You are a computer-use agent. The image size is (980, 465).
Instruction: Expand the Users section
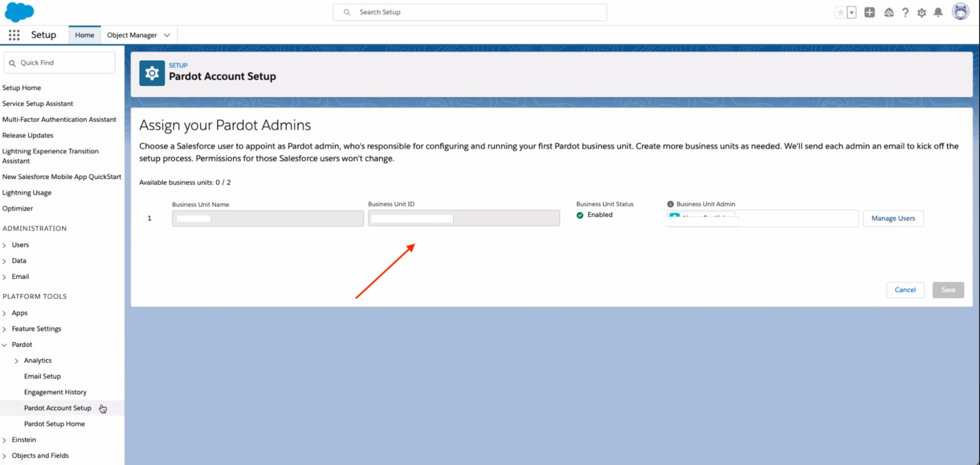[4, 245]
